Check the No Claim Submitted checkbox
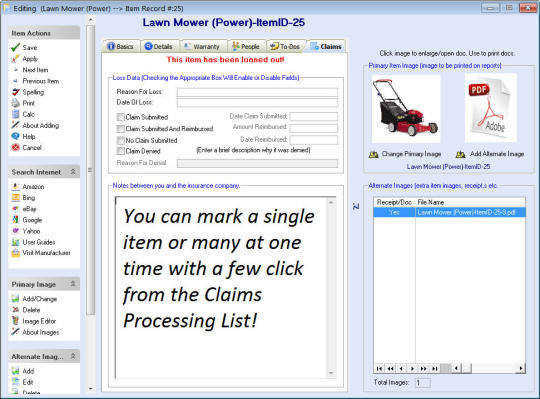The width and height of the screenshot is (540, 399). pos(121,140)
